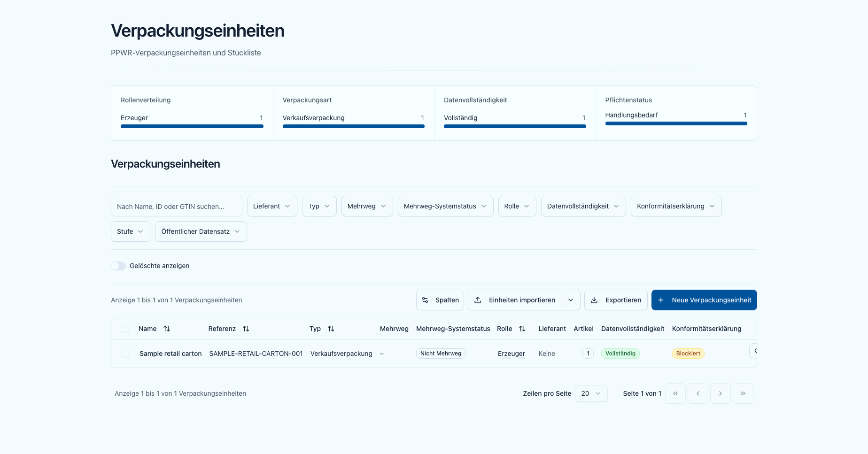Open Konformitätserklärung filter dropdown
The height and width of the screenshot is (454, 868).
(676, 206)
